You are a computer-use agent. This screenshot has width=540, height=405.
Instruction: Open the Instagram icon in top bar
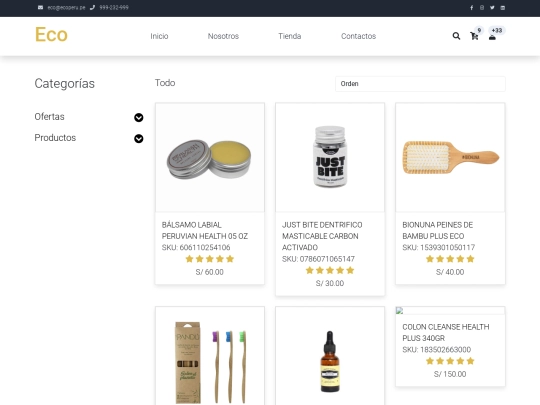coord(482,8)
